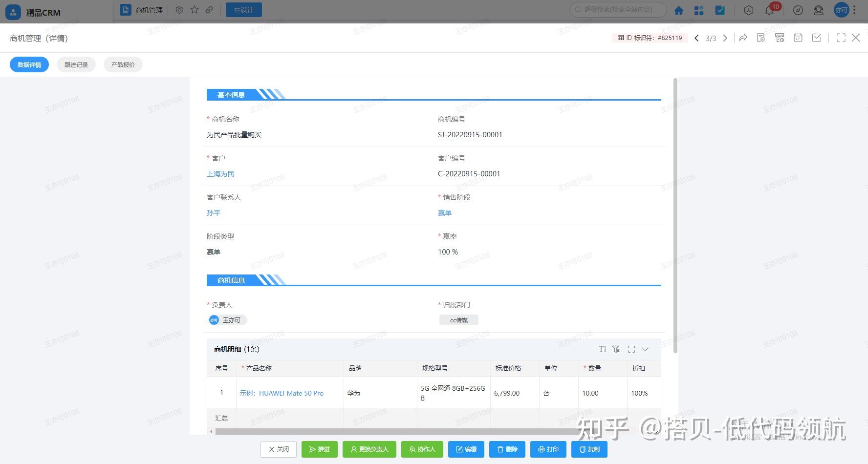This screenshot has width=868, height=464.
Task: Click the star icon in the top toolbar
Action: point(194,9)
